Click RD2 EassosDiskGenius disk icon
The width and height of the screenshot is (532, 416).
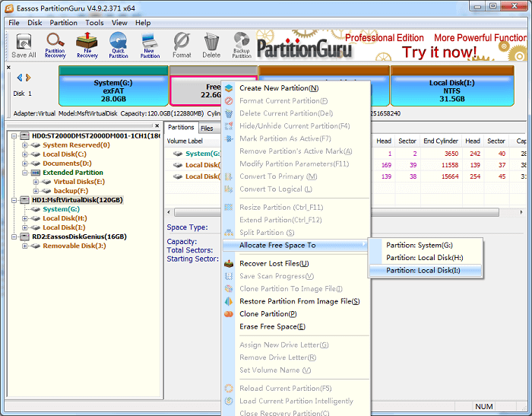[24, 237]
